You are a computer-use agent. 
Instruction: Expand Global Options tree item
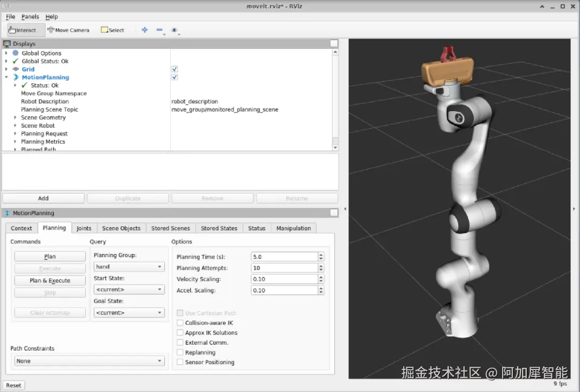point(6,53)
